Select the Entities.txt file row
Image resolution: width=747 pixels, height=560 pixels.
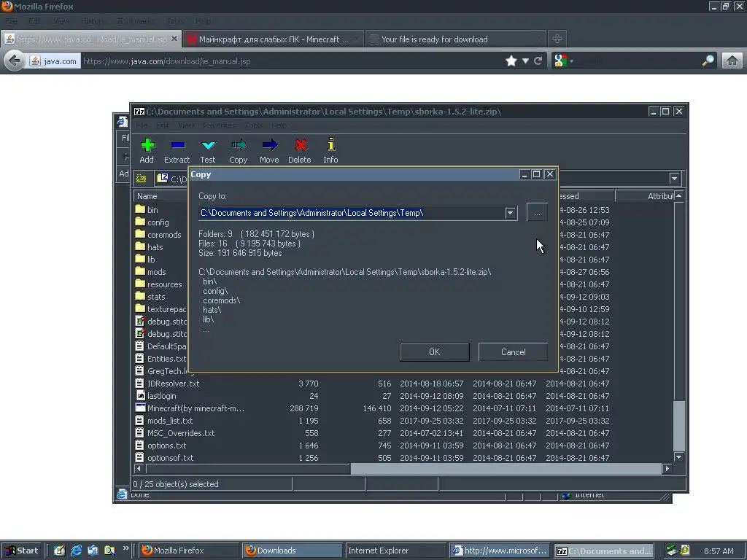pos(161,359)
